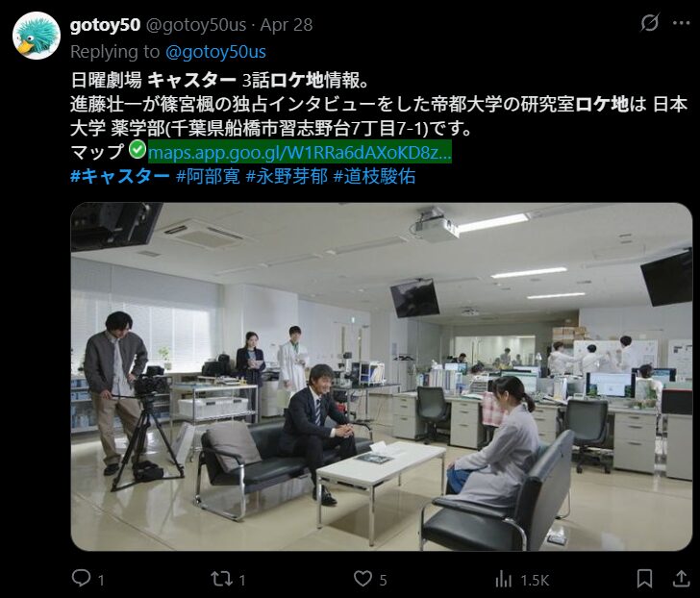This screenshot has width=700, height=598.
Task: Open the three-dot more options menu
Action: (x=681, y=23)
